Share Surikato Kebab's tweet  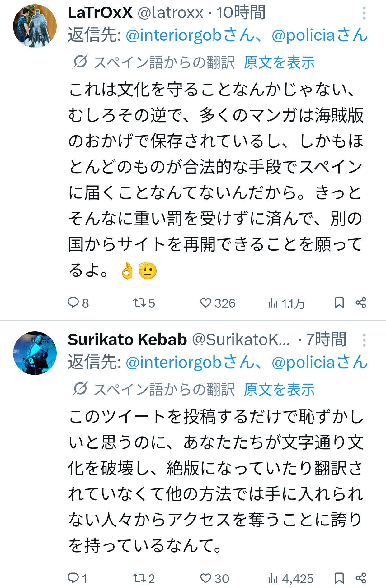(361, 578)
